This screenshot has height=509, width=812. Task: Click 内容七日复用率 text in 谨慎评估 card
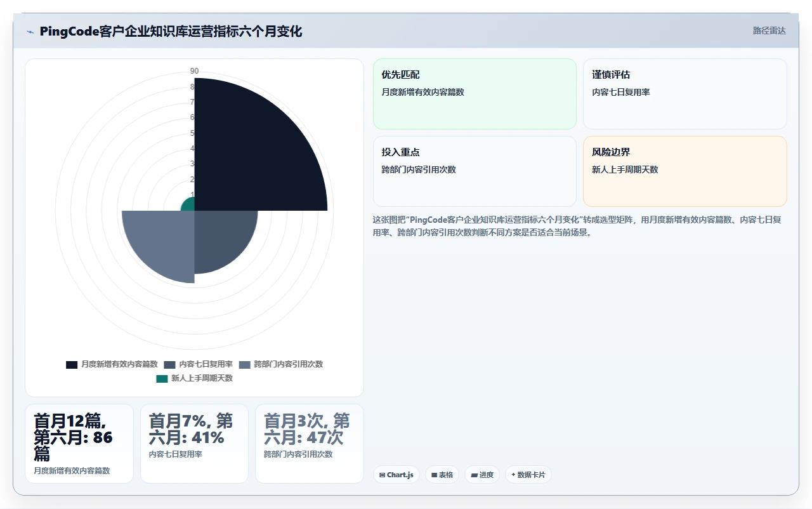621,92
